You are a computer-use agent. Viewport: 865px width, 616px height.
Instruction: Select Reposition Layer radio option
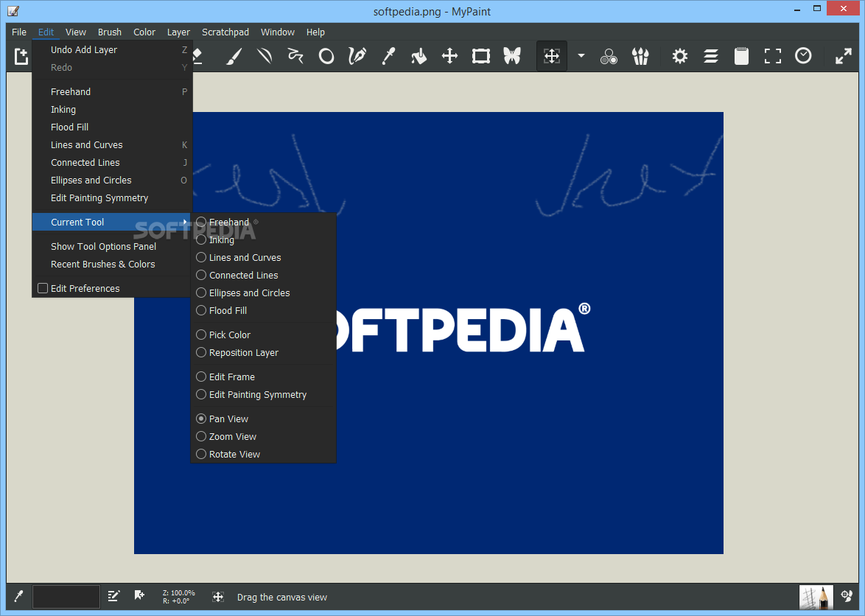point(201,352)
